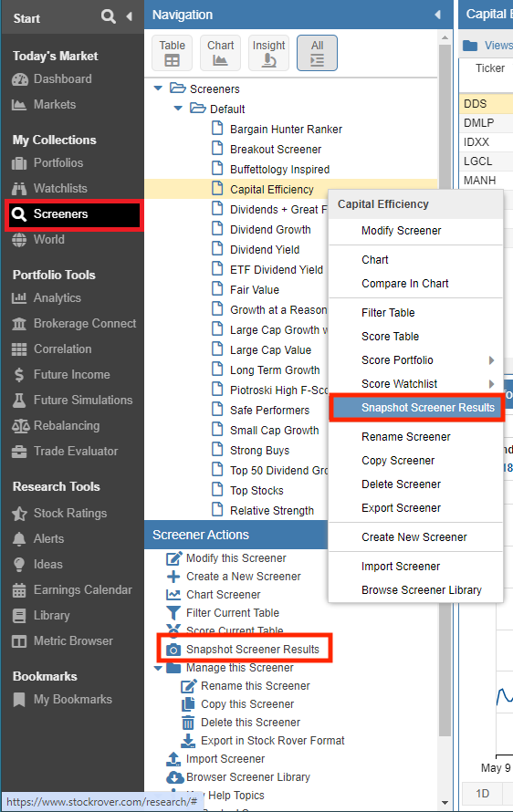Click the camera icon for Snapshot Screener Results

[173, 650]
